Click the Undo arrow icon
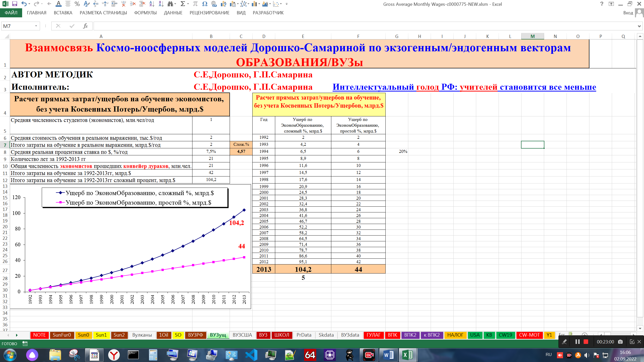 point(24,4)
